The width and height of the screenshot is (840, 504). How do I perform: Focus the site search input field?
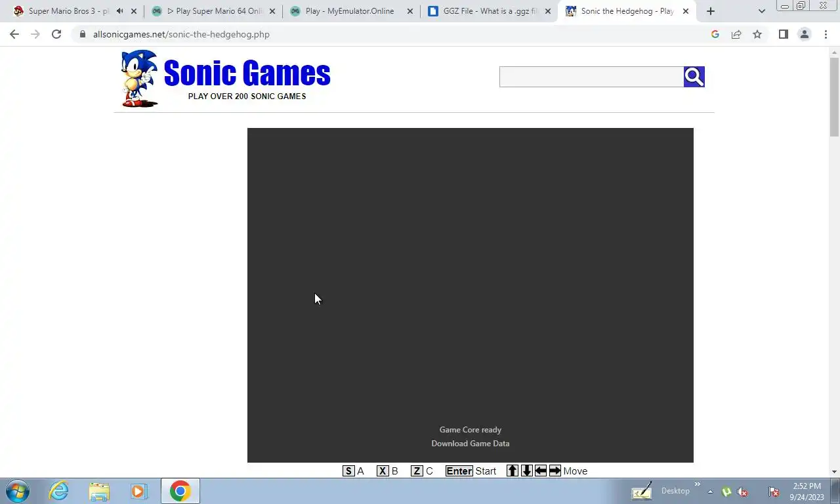click(591, 77)
